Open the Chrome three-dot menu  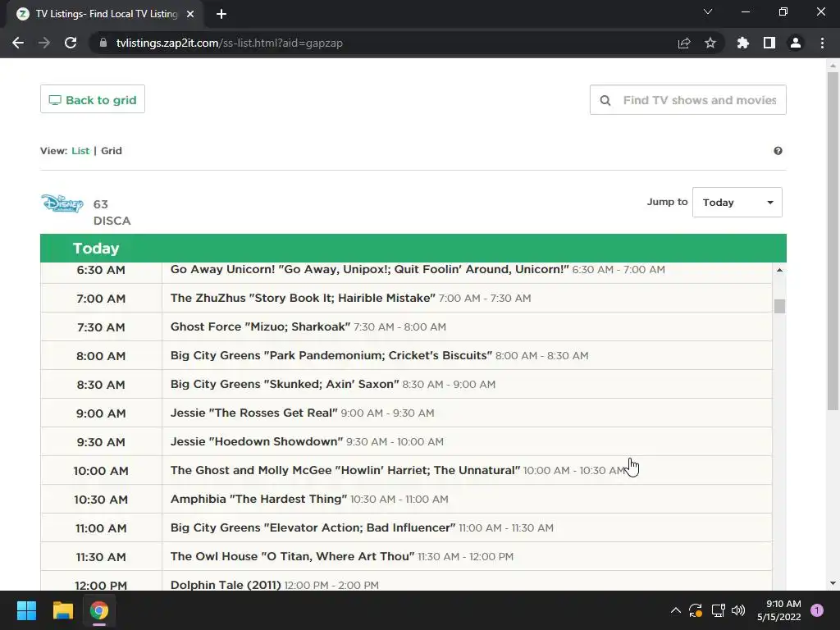(x=822, y=43)
